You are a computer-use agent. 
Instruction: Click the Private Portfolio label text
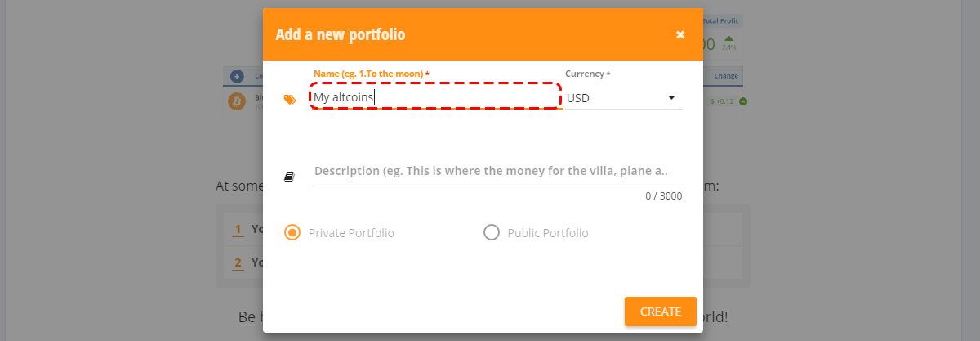pos(351,233)
